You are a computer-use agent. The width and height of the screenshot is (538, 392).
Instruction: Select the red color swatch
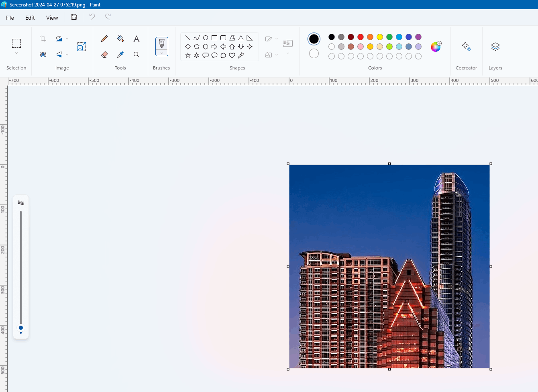tap(361, 37)
